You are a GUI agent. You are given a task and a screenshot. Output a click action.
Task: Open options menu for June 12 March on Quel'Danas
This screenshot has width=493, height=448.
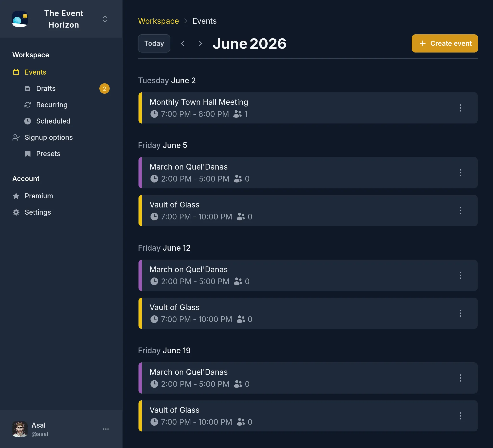pyautogui.click(x=460, y=276)
